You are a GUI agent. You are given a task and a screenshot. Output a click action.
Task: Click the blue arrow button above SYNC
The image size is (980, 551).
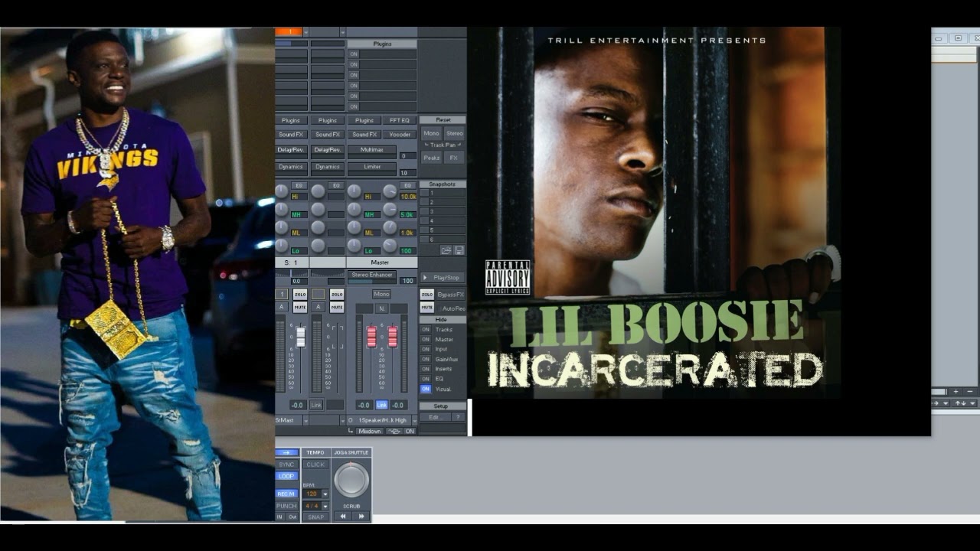[286, 452]
